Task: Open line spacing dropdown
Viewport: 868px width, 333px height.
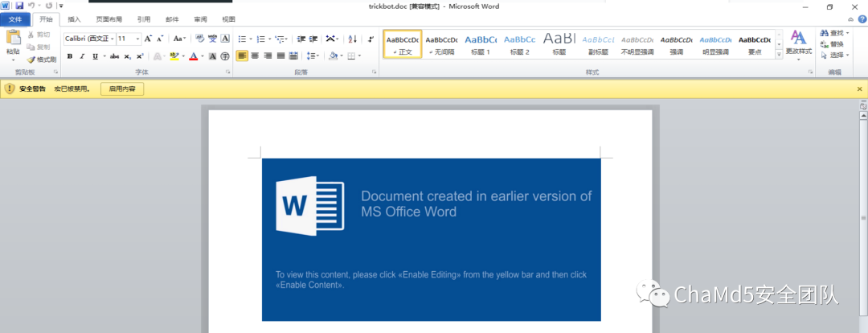Action: [x=313, y=56]
